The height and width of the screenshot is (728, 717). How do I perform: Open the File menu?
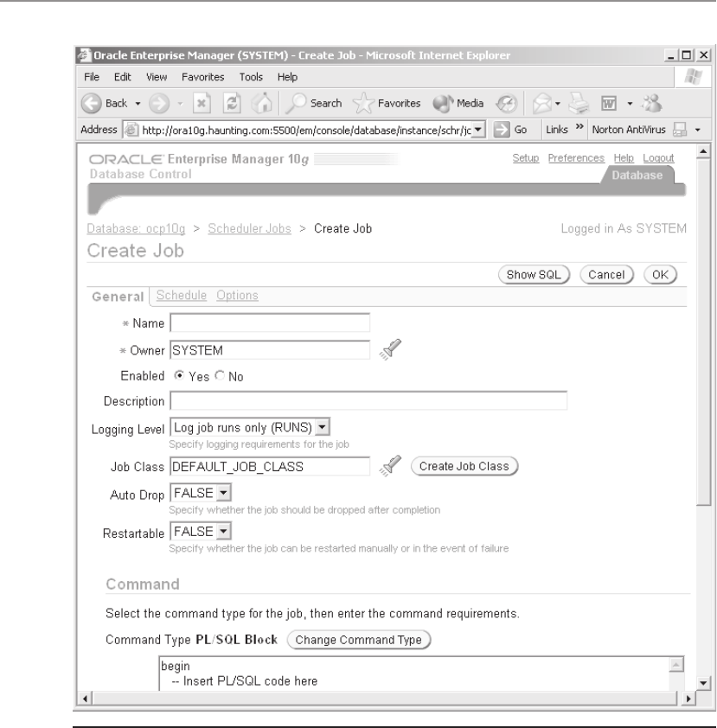pyautogui.click(x=92, y=77)
